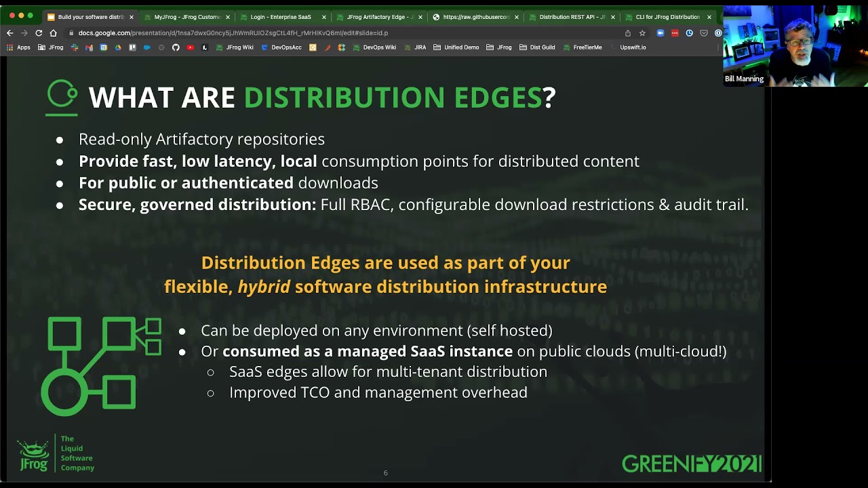Open the JIRA bookmark

415,47
